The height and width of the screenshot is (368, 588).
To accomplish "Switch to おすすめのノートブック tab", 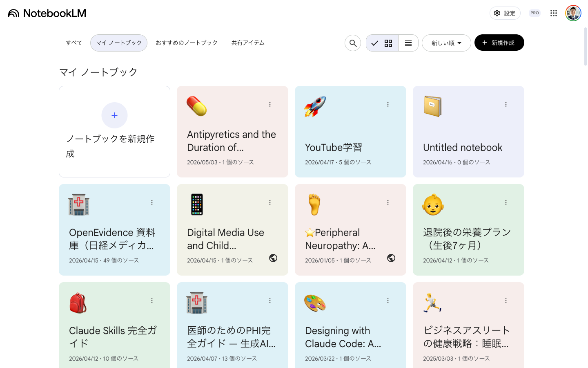I will [187, 43].
